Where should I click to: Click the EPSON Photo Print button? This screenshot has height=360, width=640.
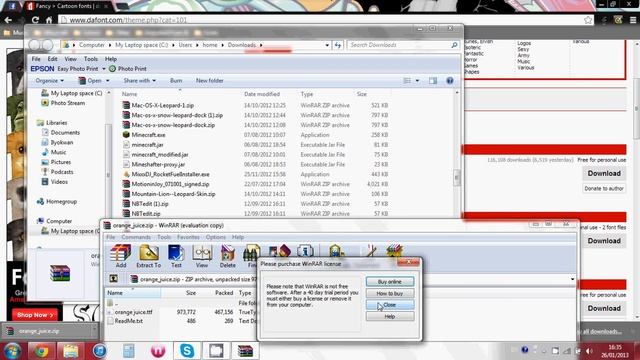pos(128,69)
